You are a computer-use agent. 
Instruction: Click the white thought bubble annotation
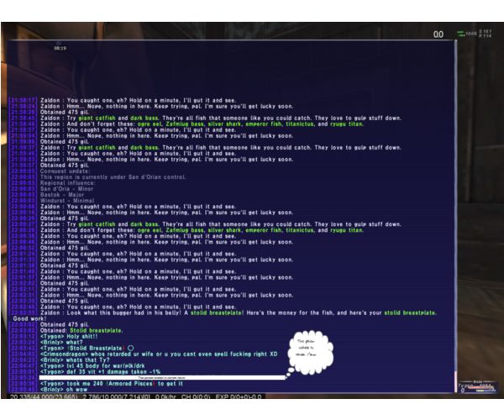tap(309, 354)
